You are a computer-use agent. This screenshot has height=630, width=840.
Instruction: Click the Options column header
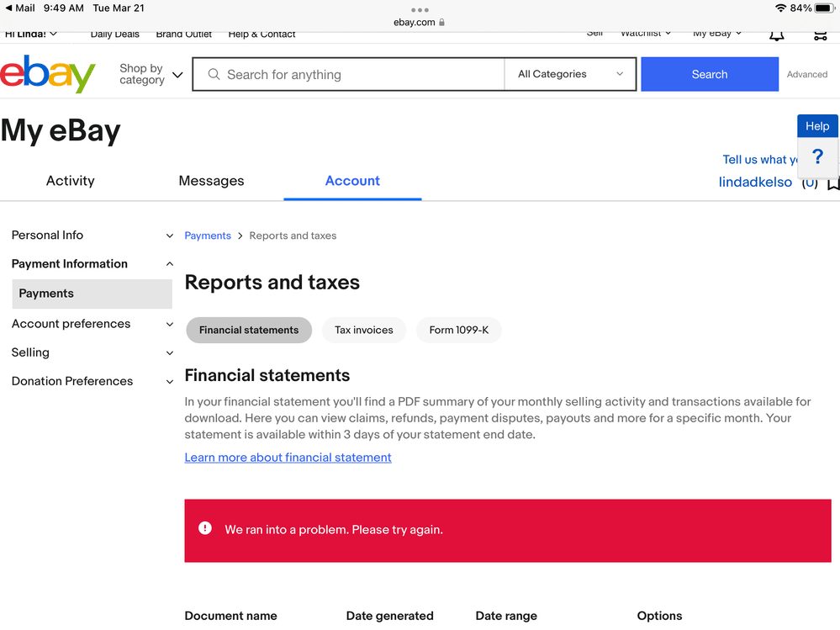(659, 616)
